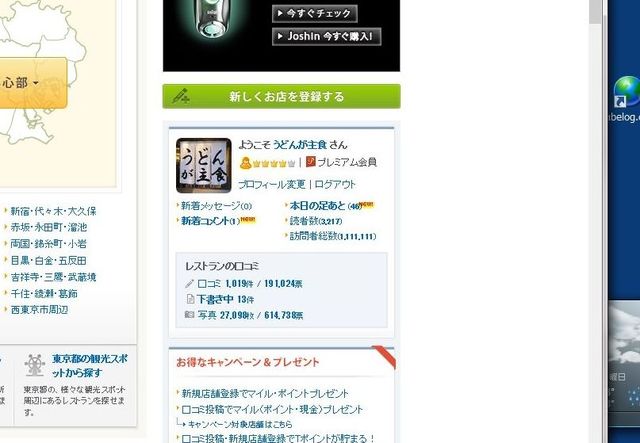Click the pencil icon beside 口コミ count

(x=189, y=283)
